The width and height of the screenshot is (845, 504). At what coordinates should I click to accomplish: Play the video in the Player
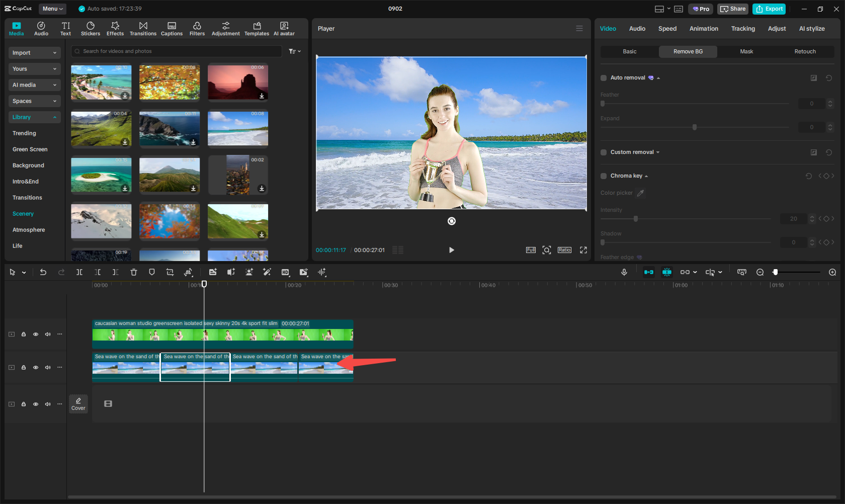[451, 250]
